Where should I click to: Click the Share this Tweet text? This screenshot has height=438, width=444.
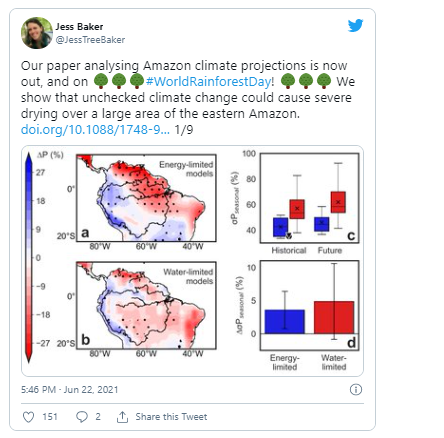[171, 417]
